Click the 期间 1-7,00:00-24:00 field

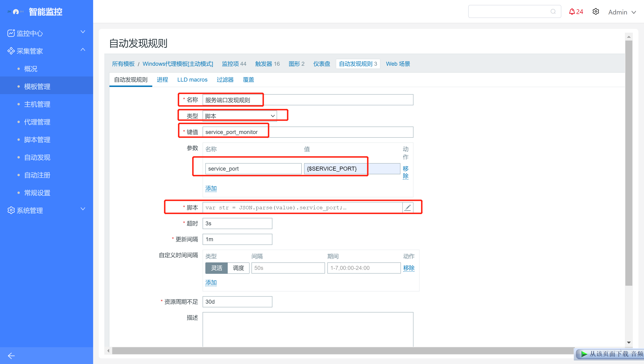pos(364,268)
